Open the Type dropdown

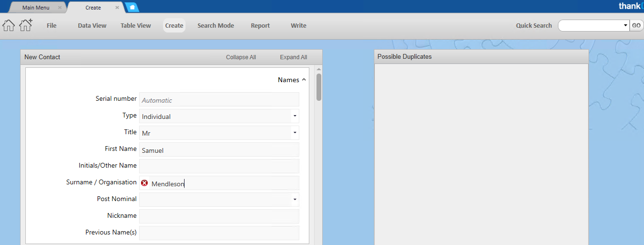point(295,116)
